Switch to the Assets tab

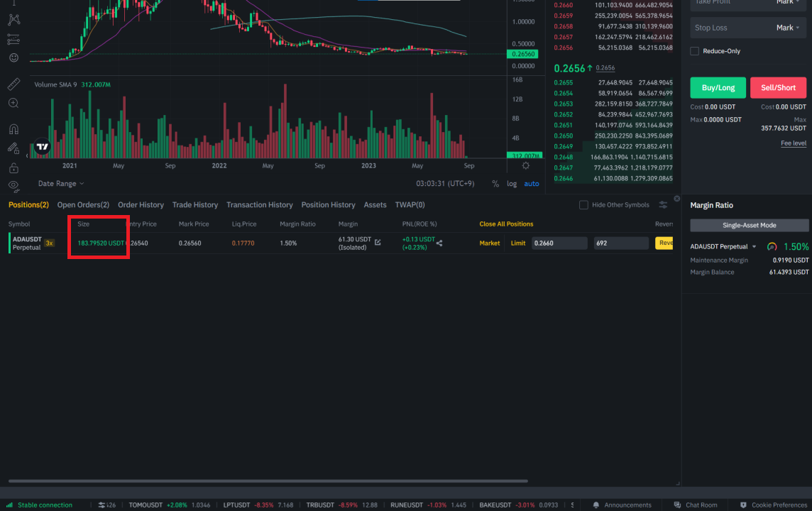[375, 205]
